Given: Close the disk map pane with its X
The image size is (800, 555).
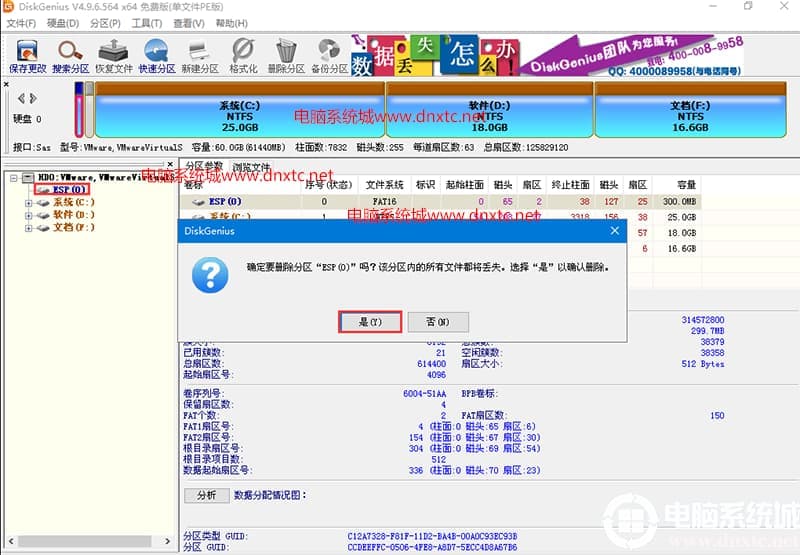Looking at the screenshot, I should point(6,84).
